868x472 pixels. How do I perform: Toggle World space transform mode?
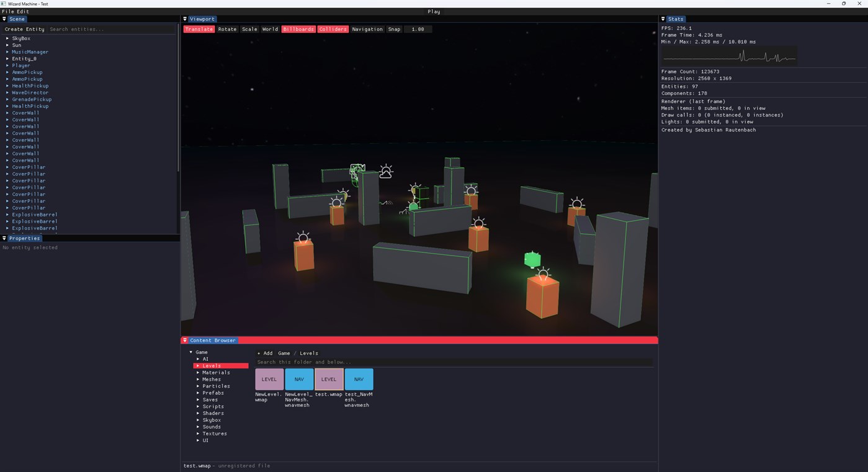tap(270, 29)
